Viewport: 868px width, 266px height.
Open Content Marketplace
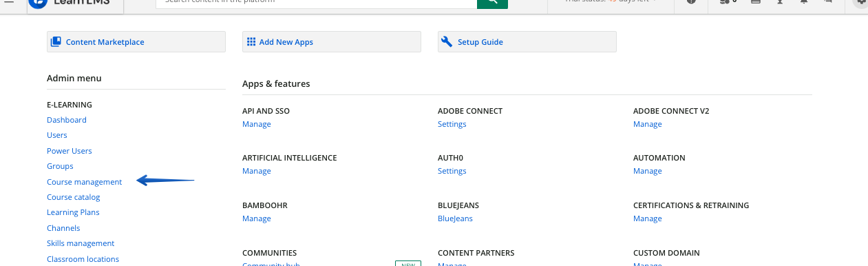click(x=136, y=42)
